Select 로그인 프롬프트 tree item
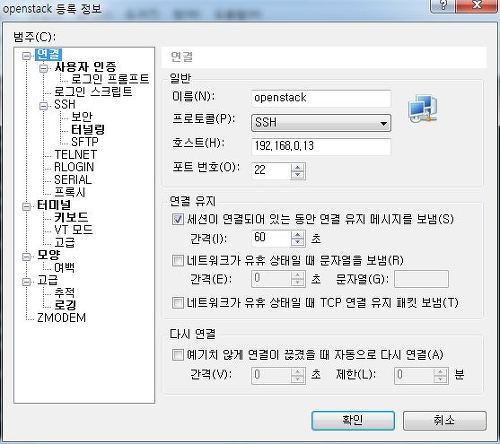Viewport: 500px width, 444px height. (x=110, y=79)
